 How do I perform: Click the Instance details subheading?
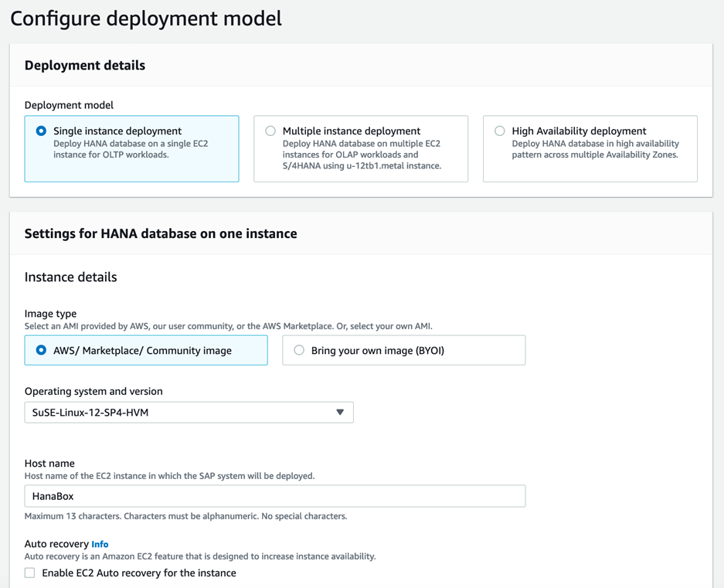coord(71,277)
